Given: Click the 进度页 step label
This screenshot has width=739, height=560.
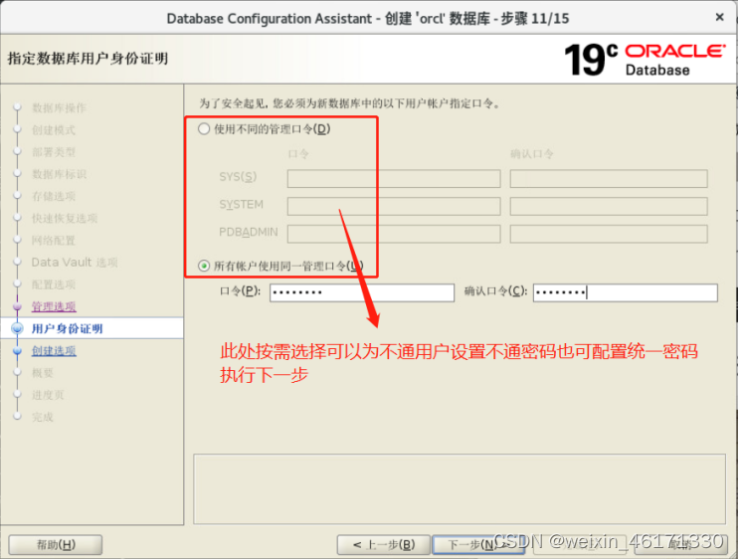Looking at the screenshot, I should [x=48, y=395].
